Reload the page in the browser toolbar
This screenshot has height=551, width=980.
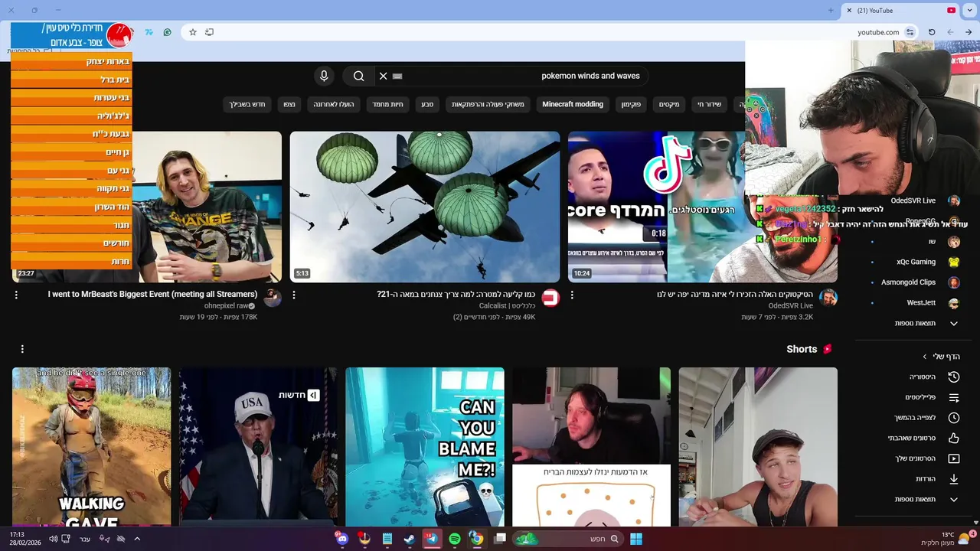[932, 32]
